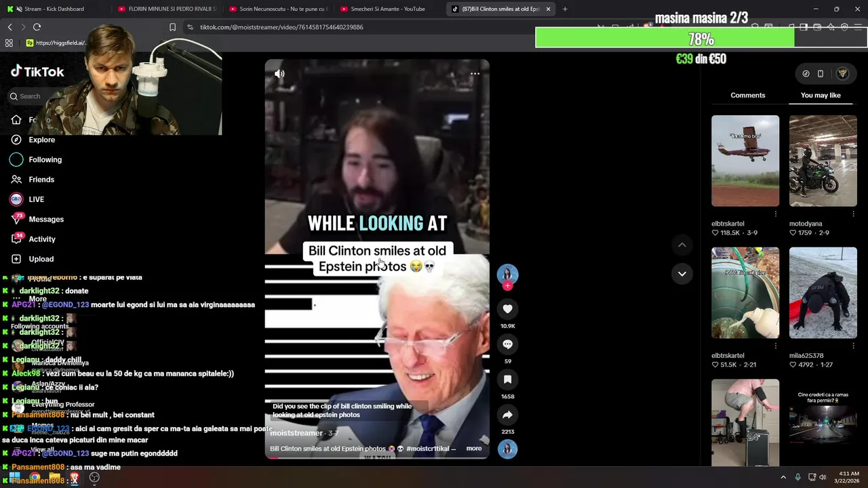Click the Friends people icon
868x488 pixels.
pos(16,180)
